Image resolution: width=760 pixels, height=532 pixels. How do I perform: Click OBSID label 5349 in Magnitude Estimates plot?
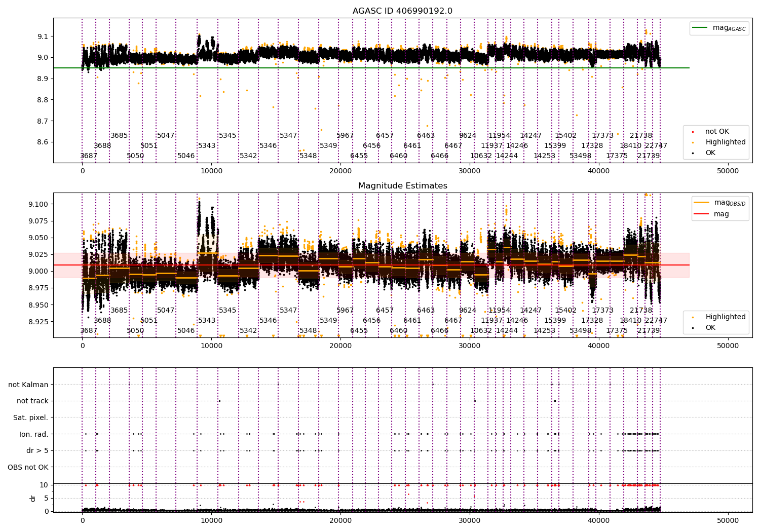coord(328,321)
